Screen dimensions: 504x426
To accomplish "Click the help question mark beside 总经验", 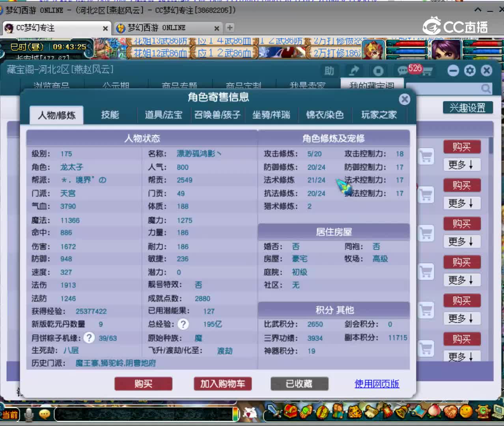I will coord(183,324).
